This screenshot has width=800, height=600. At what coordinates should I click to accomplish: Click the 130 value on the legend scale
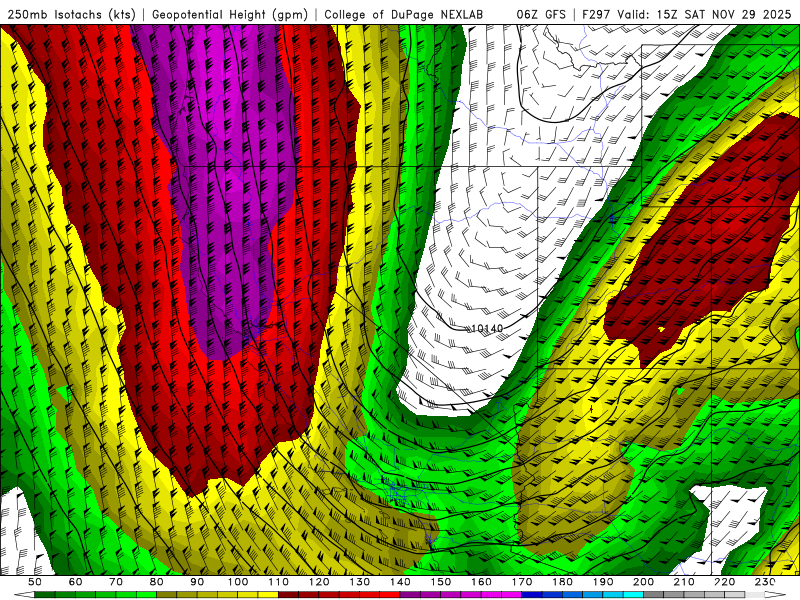359,582
